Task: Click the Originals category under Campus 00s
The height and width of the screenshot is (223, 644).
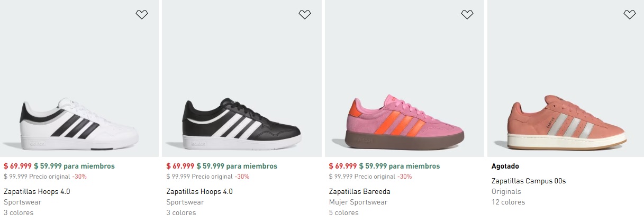Action: pos(506,192)
